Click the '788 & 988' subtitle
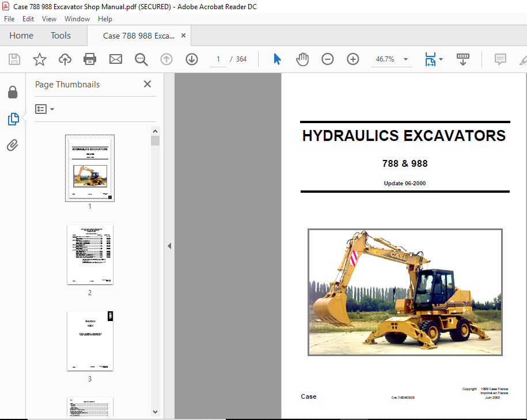Viewport: 527px width, 420px height. (x=405, y=163)
